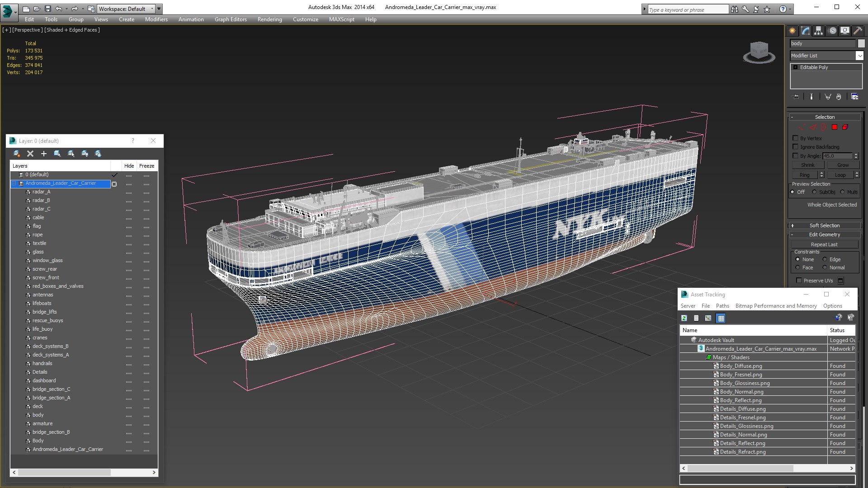Open the Rendering menu
Screen dimensions: 868x488
(x=269, y=19)
